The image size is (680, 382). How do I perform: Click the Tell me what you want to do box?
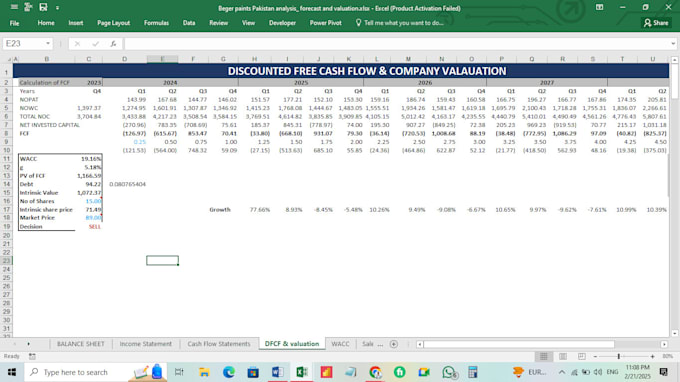coord(399,23)
